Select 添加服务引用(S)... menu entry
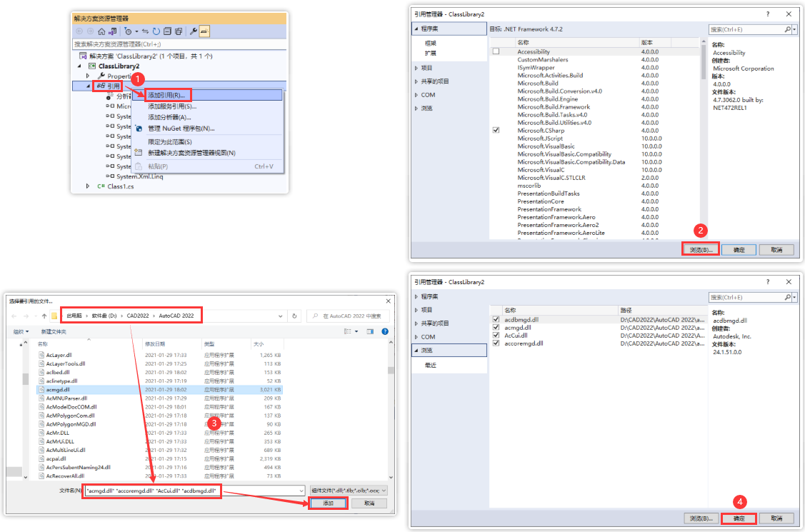Screen dimensions: 805x532 (x=208, y=106)
